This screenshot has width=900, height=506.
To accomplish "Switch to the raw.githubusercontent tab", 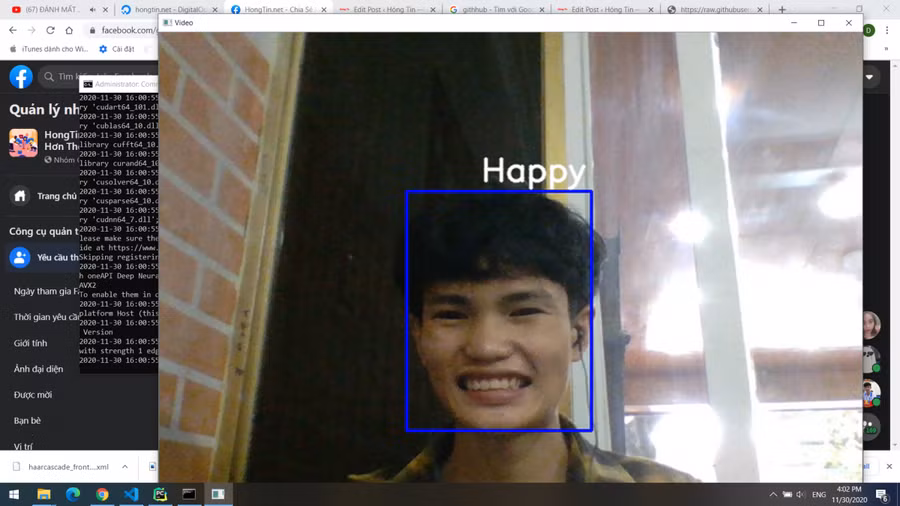I will tap(715, 9).
